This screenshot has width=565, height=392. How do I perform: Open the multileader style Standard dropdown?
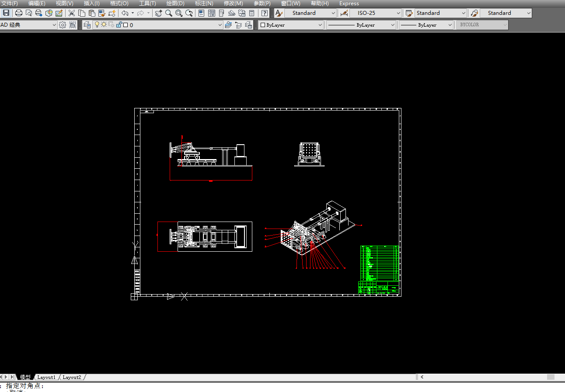point(506,13)
